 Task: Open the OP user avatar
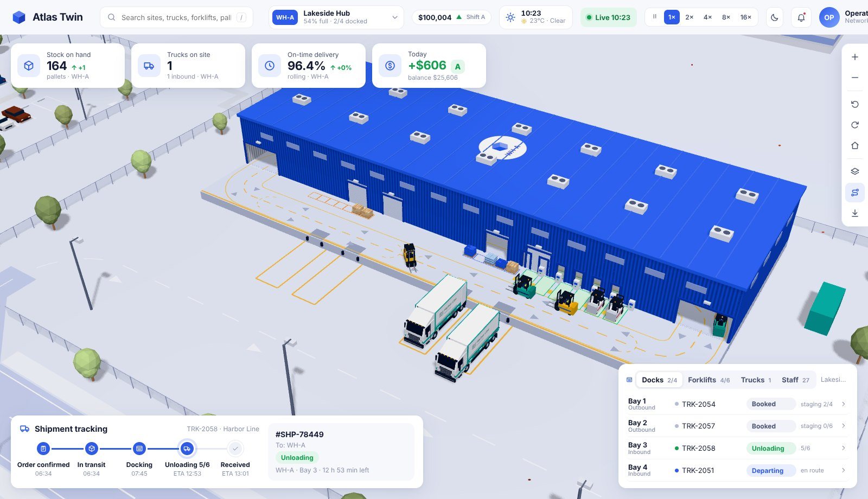point(829,17)
